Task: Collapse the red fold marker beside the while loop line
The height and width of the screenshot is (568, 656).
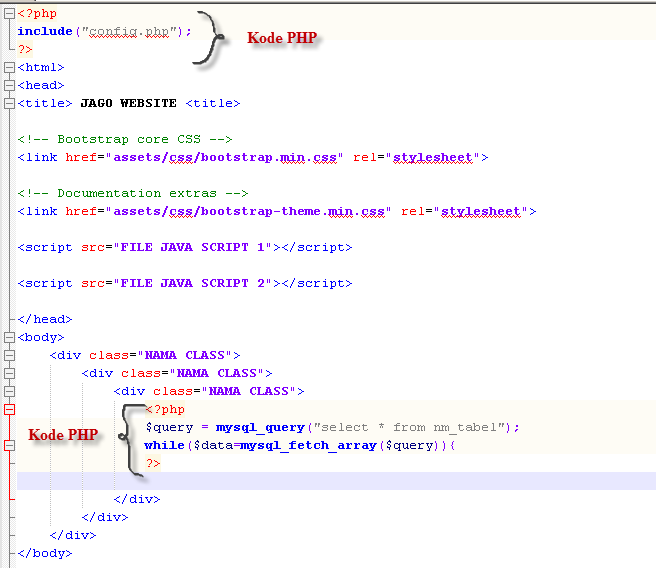Action: [x=9, y=445]
